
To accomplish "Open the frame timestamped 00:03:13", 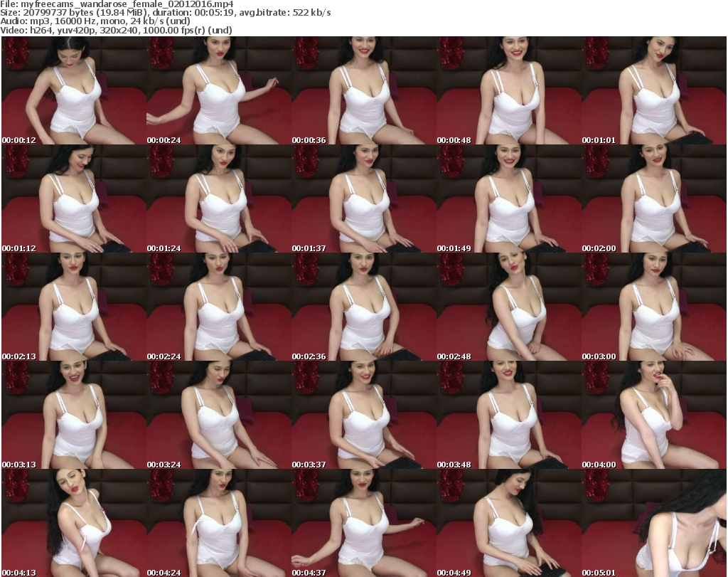I will point(74,415).
